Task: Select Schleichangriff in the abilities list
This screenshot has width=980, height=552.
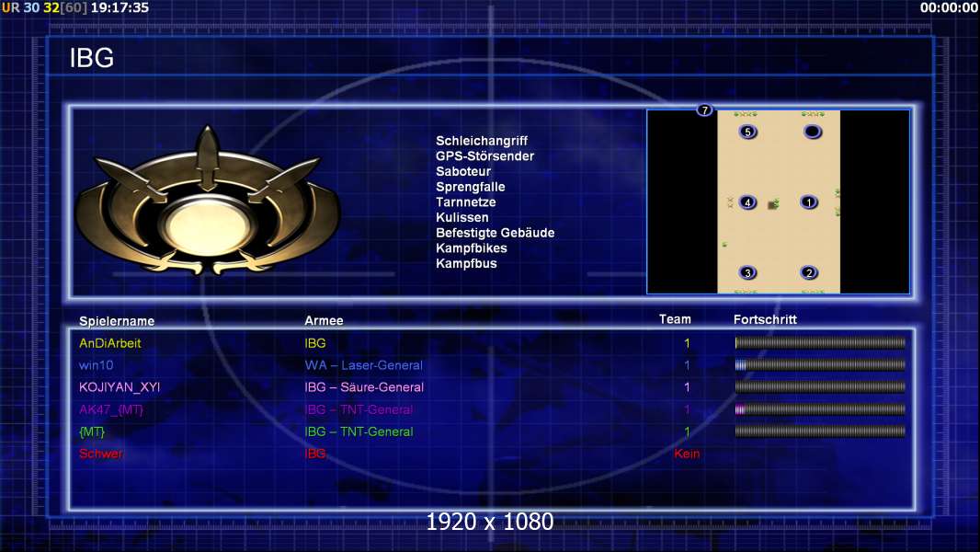Action: [481, 141]
